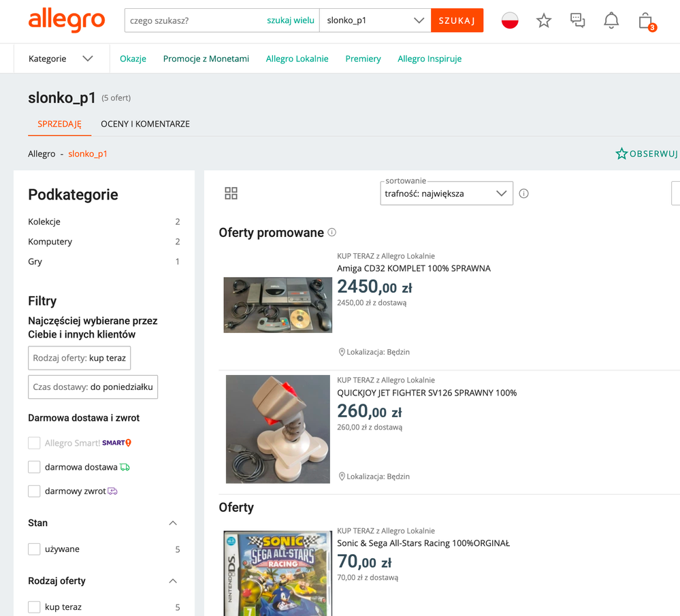The width and height of the screenshot is (680, 616).
Task: Check the darmowa dostawa filter
Action: click(34, 467)
